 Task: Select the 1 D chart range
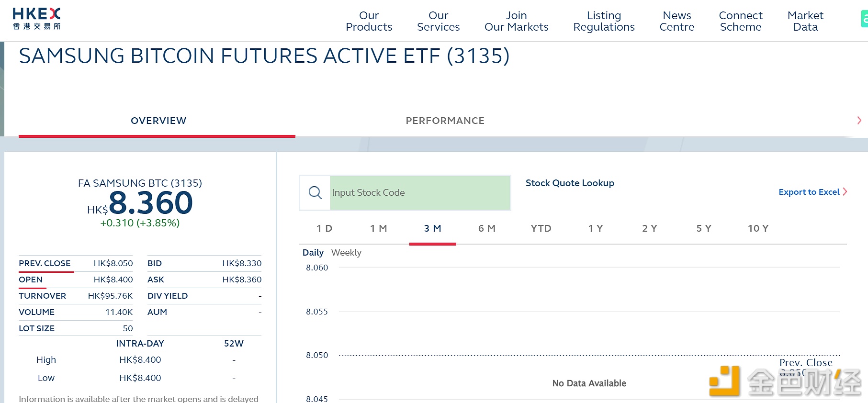coord(324,229)
